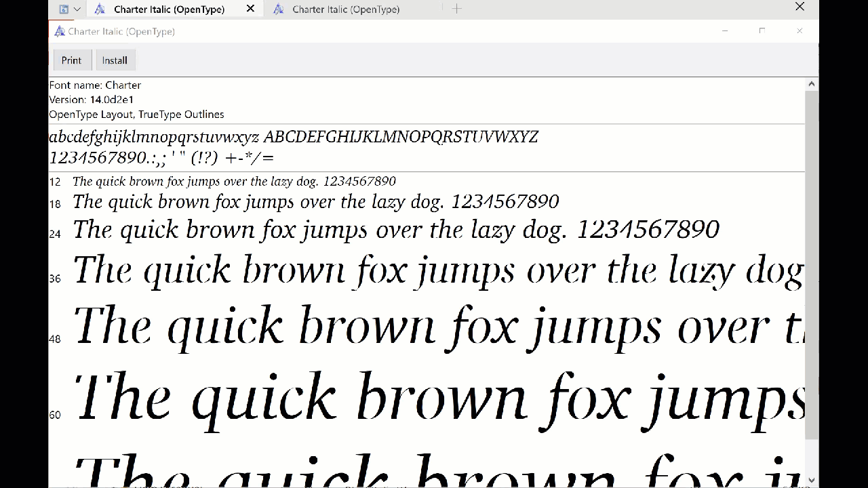This screenshot has width=868, height=488.
Task: Click the Install font button
Action: [x=115, y=60]
